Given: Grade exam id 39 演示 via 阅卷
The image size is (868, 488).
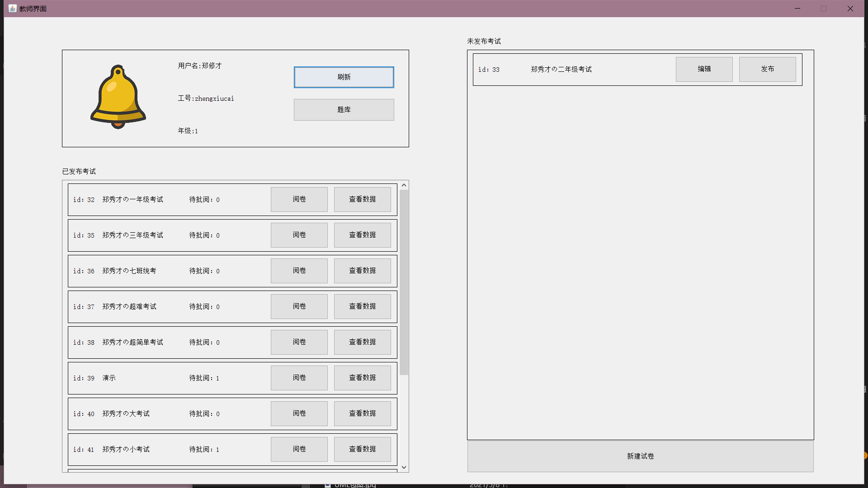Looking at the screenshot, I should click(299, 378).
